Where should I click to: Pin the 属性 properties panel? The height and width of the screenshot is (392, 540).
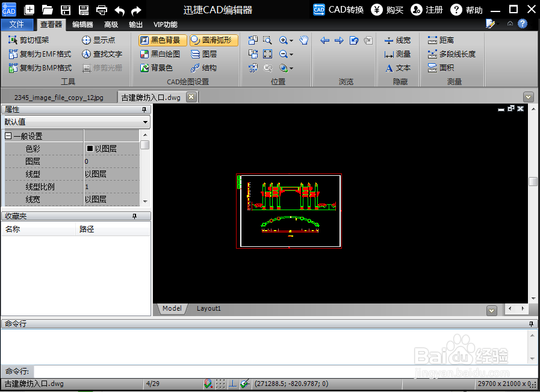coord(144,110)
